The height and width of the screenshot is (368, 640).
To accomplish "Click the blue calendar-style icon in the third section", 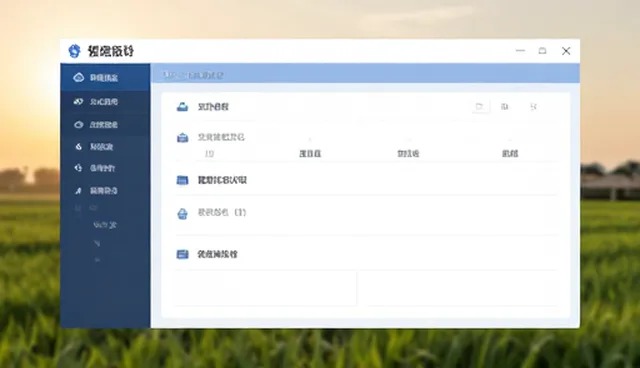I will [x=182, y=180].
